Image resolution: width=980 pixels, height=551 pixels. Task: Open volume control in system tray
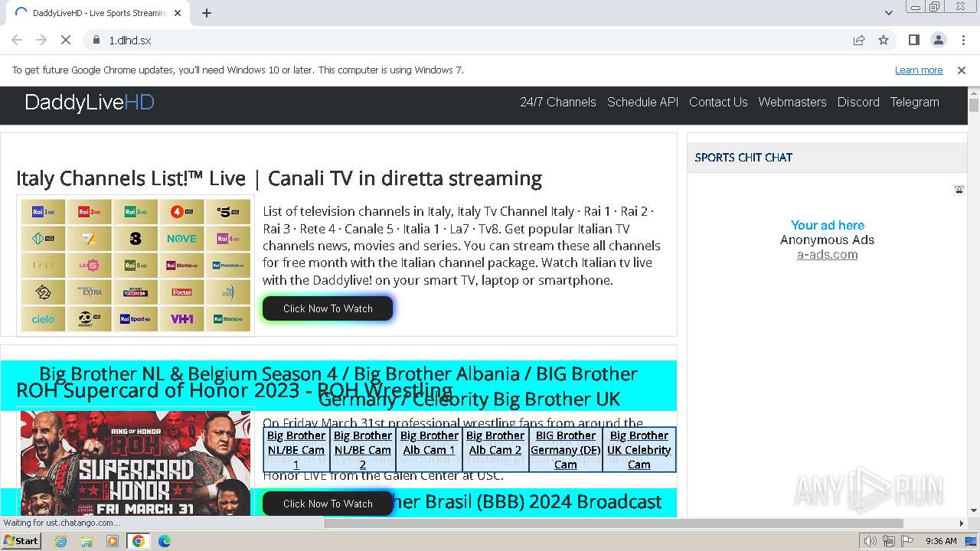click(870, 541)
